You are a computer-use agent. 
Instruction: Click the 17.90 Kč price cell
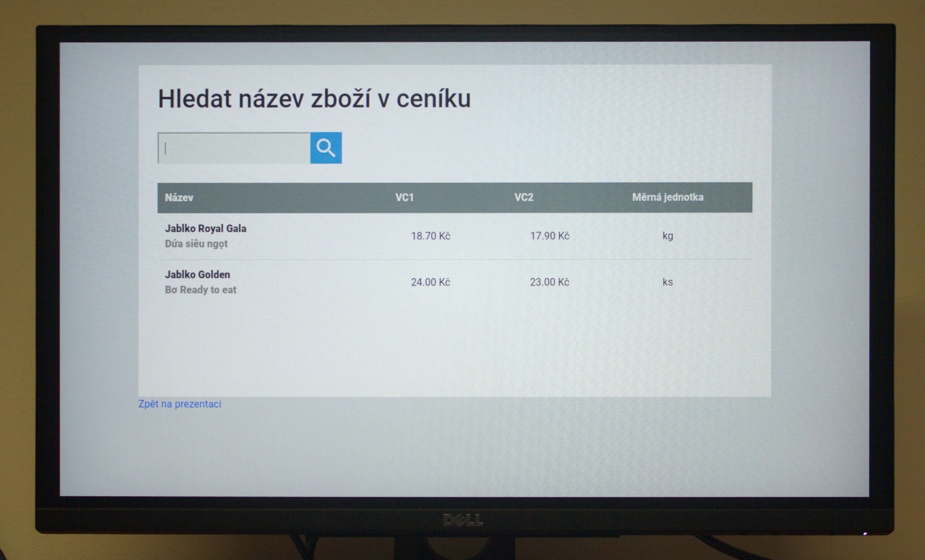tap(550, 236)
